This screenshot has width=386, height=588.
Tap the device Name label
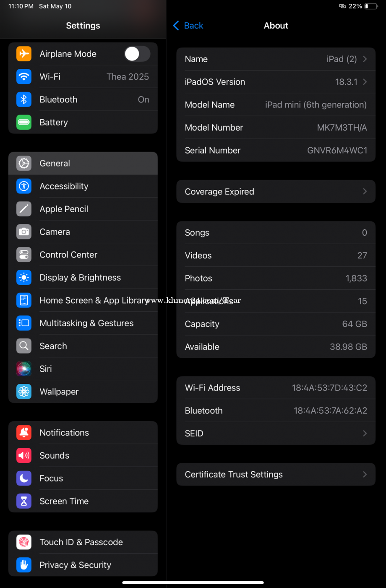click(196, 59)
